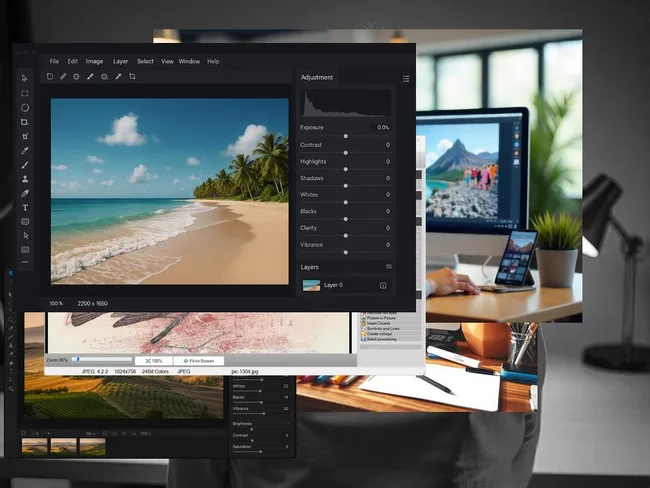
Task: Click the Exposure value field 0.0%
Action: pyautogui.click(x=381, y=127)
